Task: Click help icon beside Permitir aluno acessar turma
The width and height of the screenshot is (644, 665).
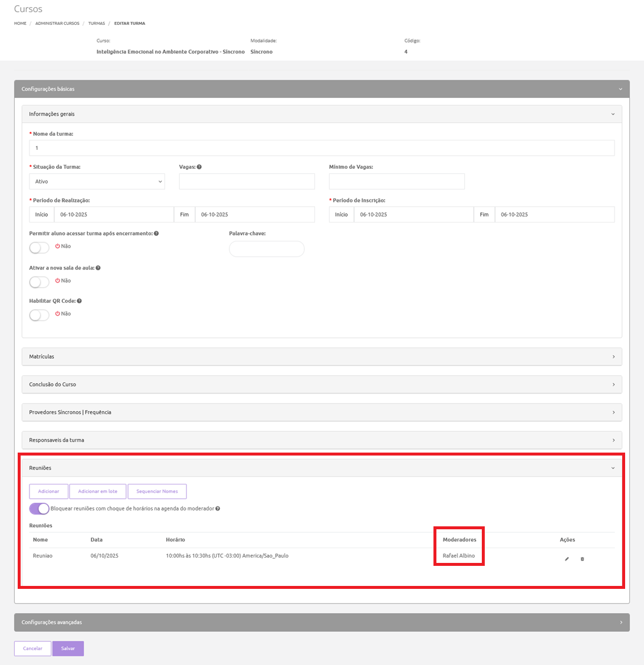Action: (x=156, y=234)
